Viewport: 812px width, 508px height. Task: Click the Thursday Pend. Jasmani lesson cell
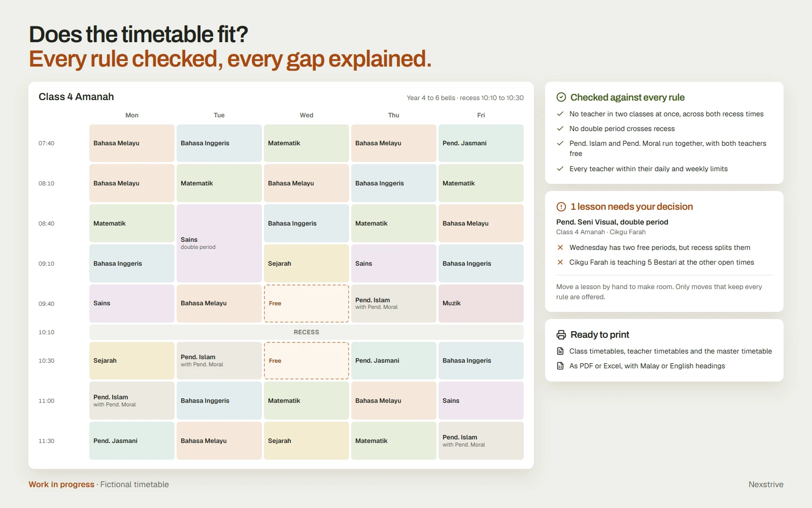(x=394, y=361)
